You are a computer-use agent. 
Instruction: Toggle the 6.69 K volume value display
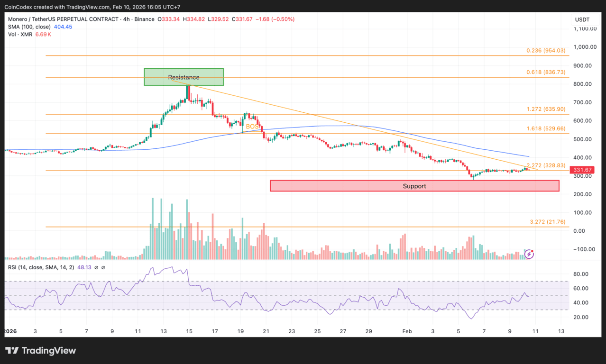tap(43, 34)
